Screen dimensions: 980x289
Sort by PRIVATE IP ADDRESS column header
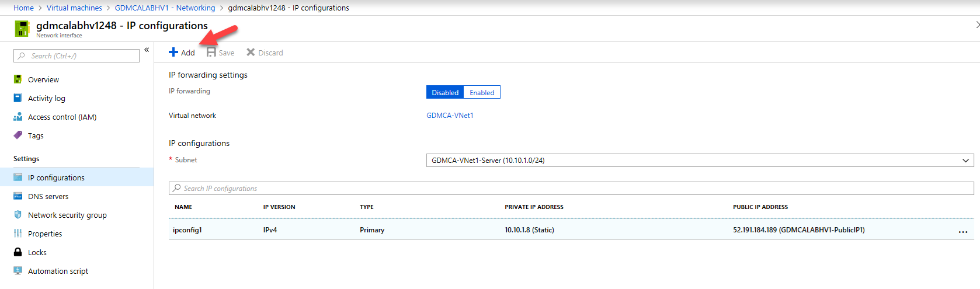[x=534, y=207]
